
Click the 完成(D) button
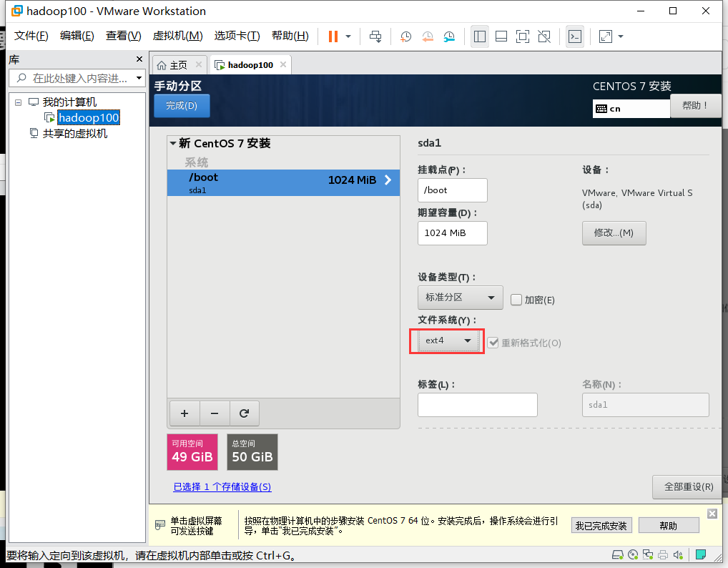(x=182, y=106)
